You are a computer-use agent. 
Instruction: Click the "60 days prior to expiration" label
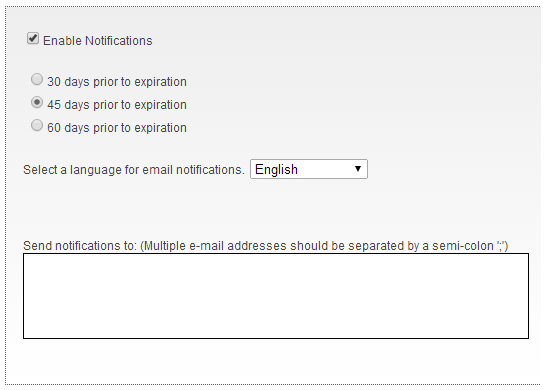tap(117, 128)
